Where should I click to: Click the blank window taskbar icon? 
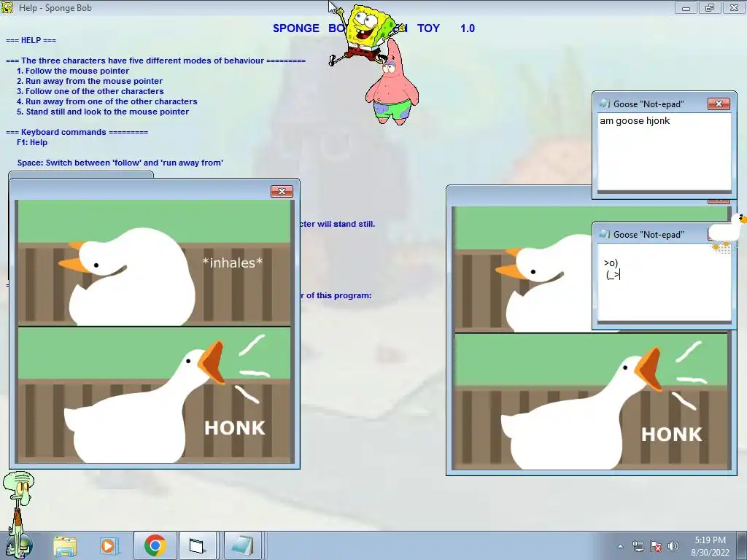(197, 545)
